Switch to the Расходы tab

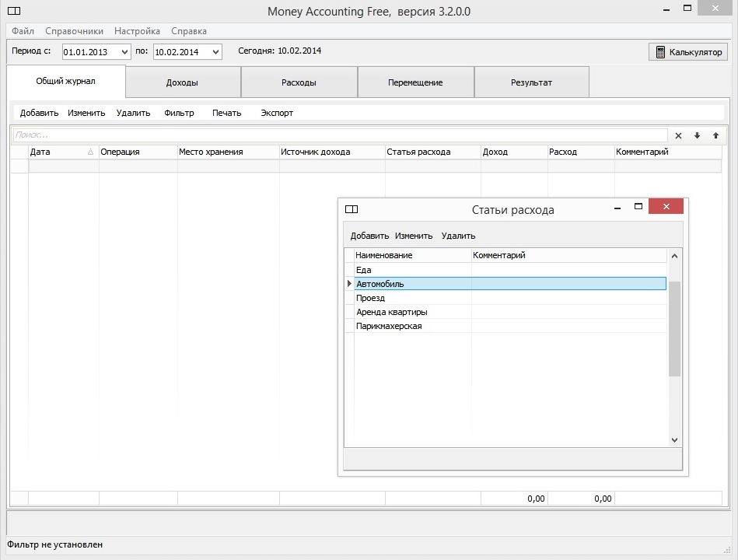[299, 82]
